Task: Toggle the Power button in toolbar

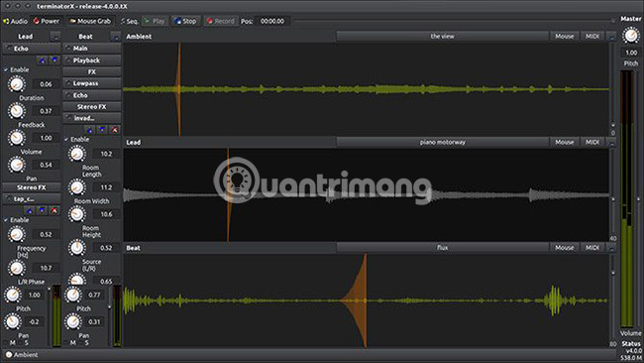Action: 47,21
